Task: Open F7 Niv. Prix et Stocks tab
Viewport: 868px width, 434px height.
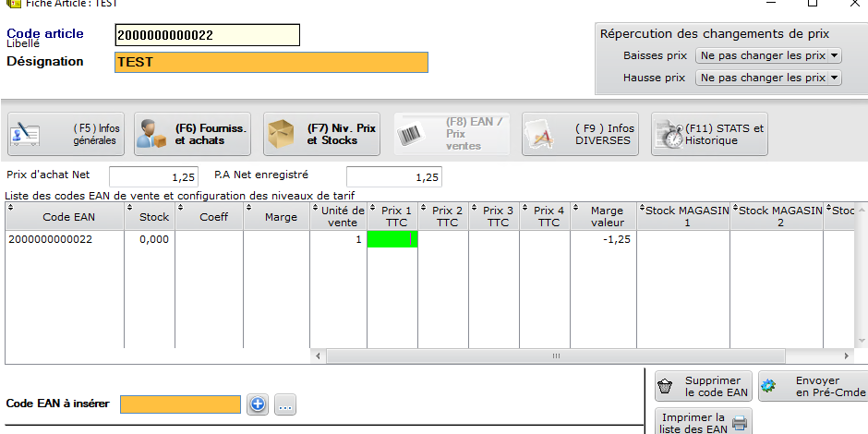Action: pos(322,135)
